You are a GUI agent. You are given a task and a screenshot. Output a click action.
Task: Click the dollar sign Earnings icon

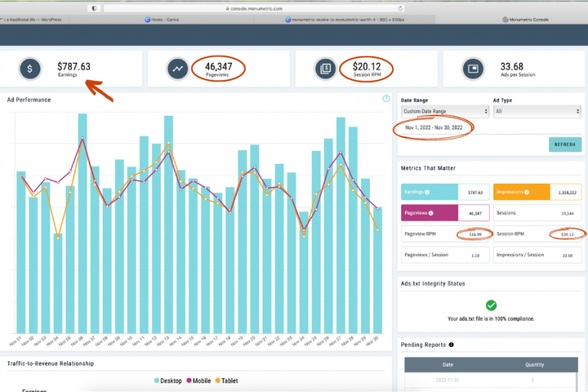[30, 69]
